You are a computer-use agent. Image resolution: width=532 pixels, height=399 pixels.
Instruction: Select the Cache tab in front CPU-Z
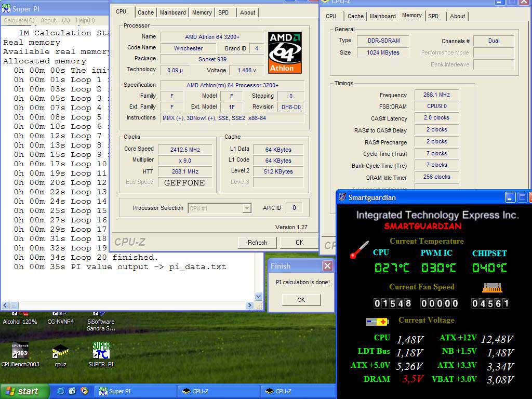(145, 12)
